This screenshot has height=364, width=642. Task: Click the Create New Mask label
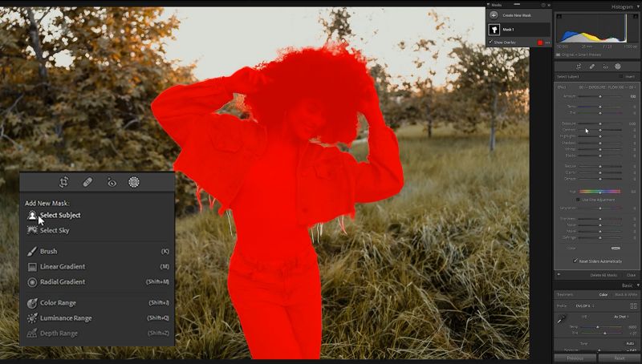[517, 15]
